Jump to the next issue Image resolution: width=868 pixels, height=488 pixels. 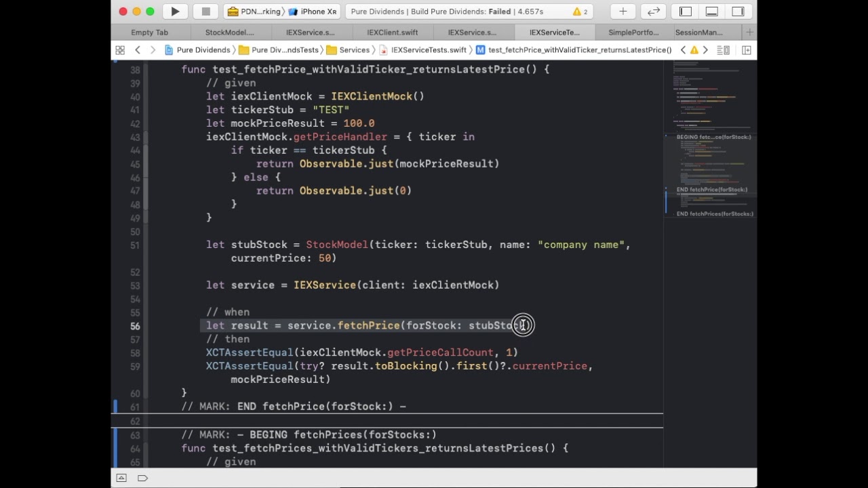[x=705, y=50]
